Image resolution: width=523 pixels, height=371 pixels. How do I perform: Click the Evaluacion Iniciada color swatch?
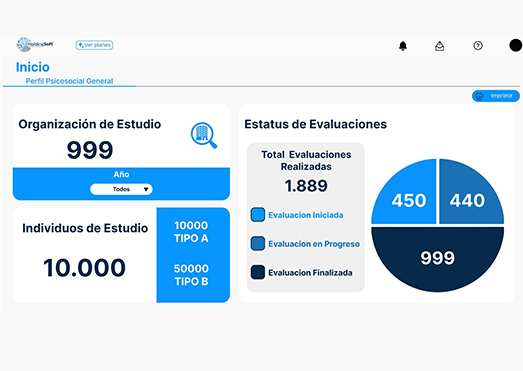point(258,215)
